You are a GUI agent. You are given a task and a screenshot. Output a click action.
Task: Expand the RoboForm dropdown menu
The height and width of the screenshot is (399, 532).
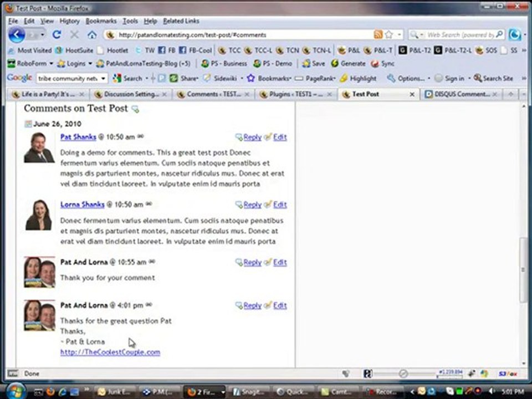tap(51, 63)
